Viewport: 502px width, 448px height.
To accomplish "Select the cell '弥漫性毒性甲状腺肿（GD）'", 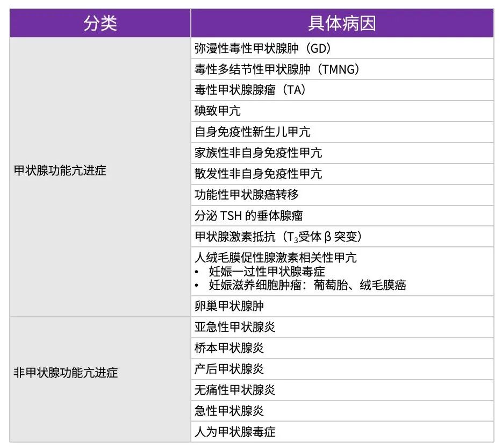I will pos(342,48).
